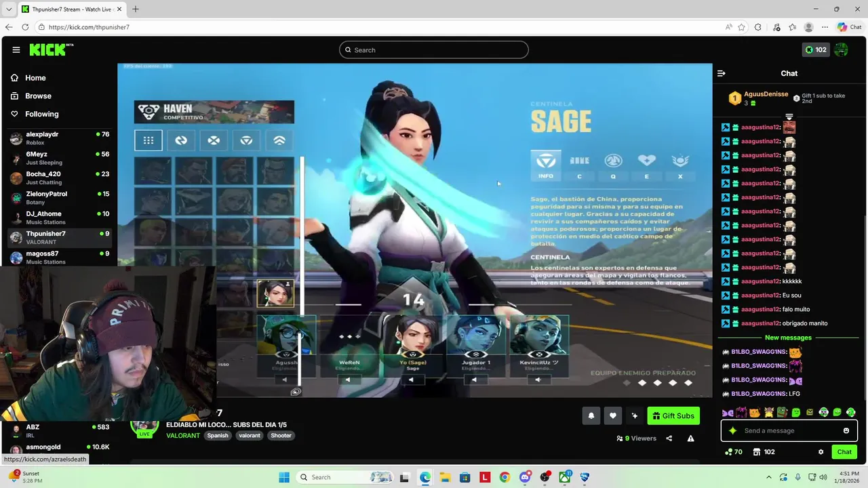
Task: Select the Shooter tag
Action: click(281, 436)
